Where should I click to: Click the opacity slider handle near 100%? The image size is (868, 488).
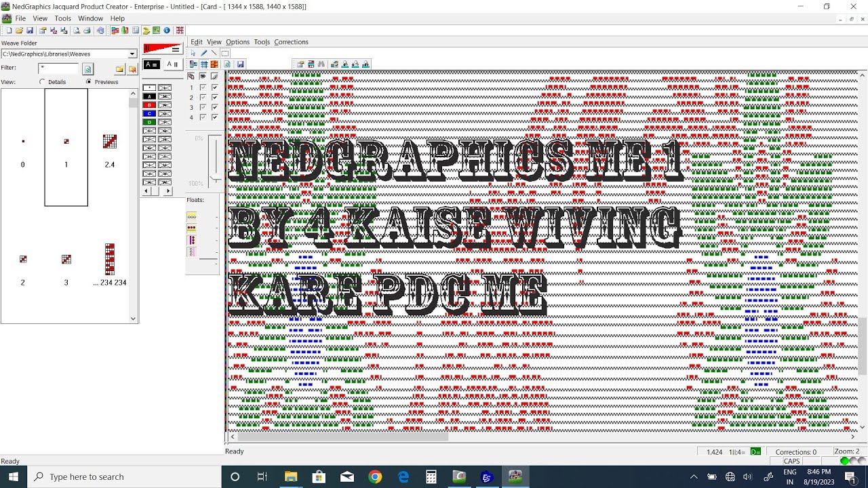coord(216,178)
